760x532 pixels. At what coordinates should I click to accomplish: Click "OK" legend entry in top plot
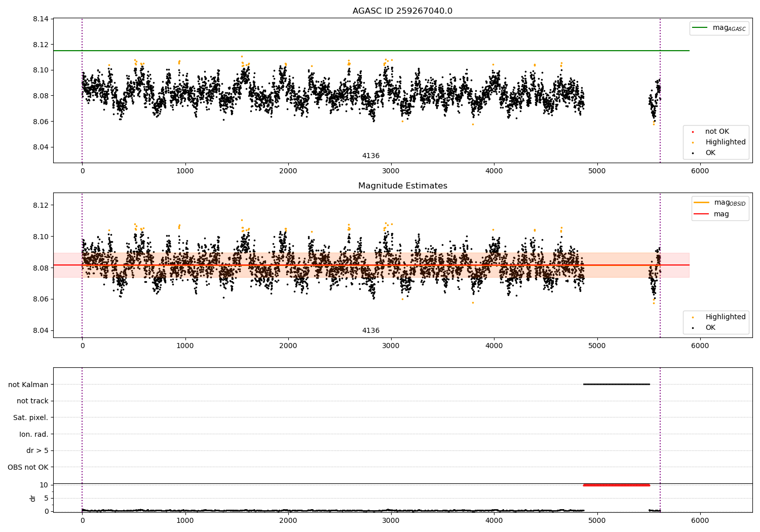(710, 153)
